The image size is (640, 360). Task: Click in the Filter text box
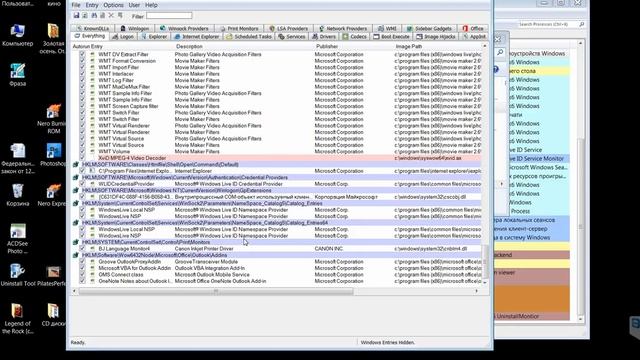point(169,16)
